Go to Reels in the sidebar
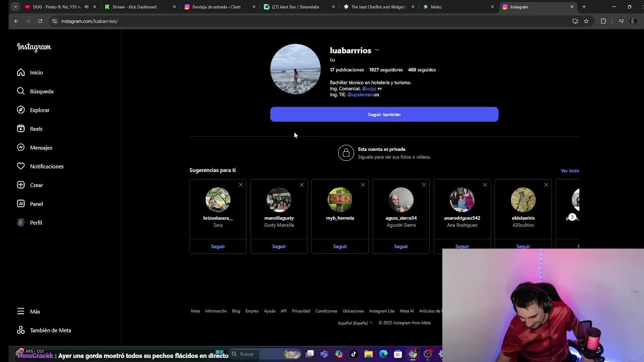 [30, 129]
